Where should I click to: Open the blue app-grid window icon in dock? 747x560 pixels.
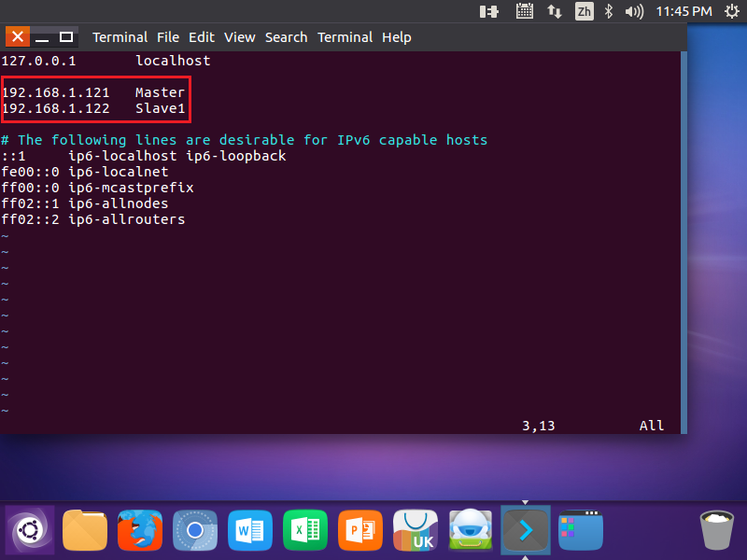581,530
